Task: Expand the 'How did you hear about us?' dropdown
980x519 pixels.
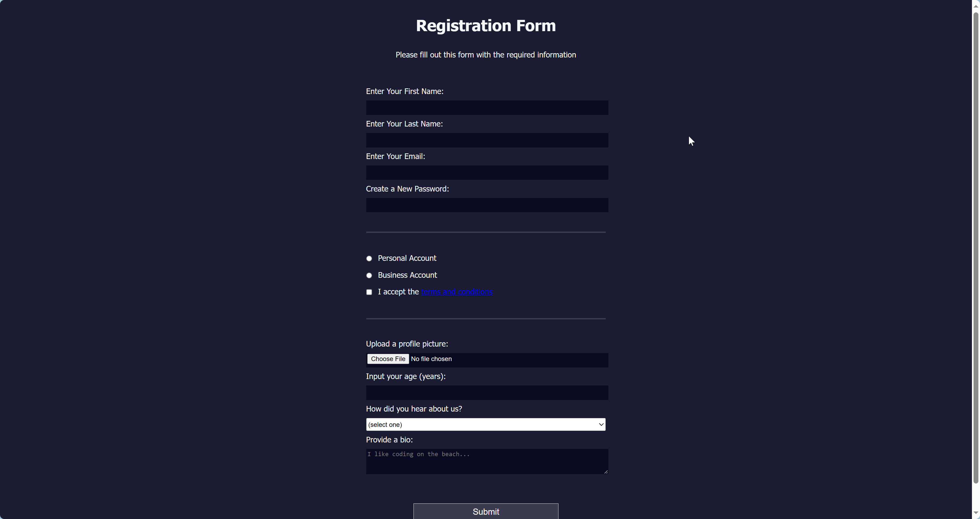Action: (485, 425)
